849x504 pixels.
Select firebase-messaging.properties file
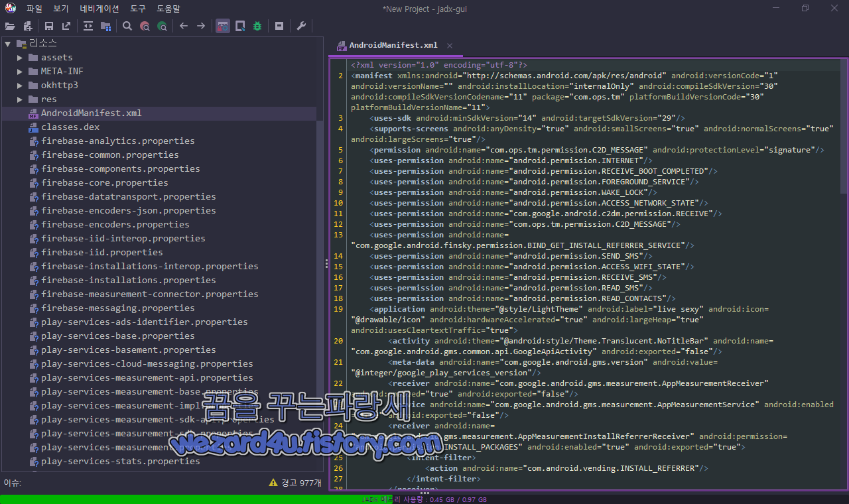[x=118, y=308]
